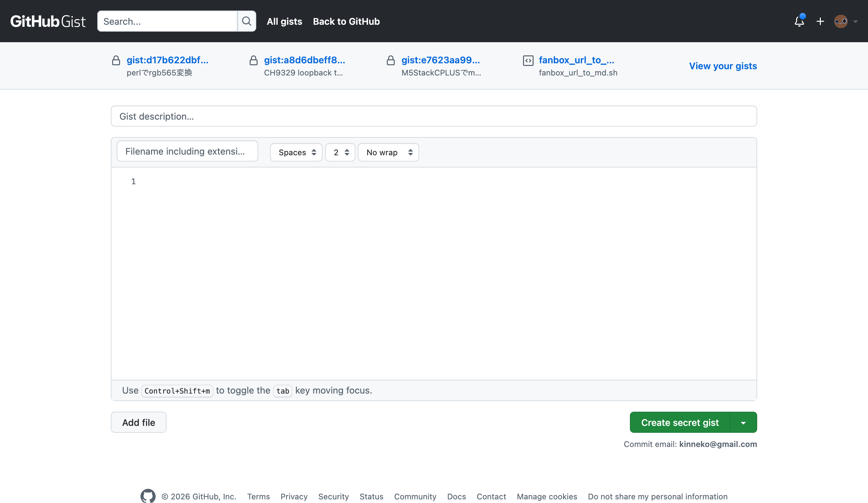Image resolution: width=868 pixels, height=503 pixels.
Task: Open the indent size 2 dropdown
Action: coord(340,152)
